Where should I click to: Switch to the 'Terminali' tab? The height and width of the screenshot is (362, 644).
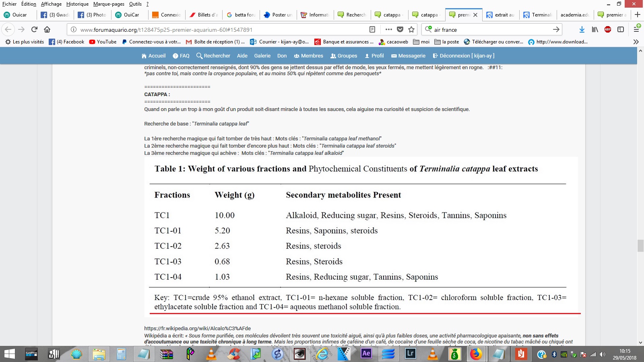(538, 15)
